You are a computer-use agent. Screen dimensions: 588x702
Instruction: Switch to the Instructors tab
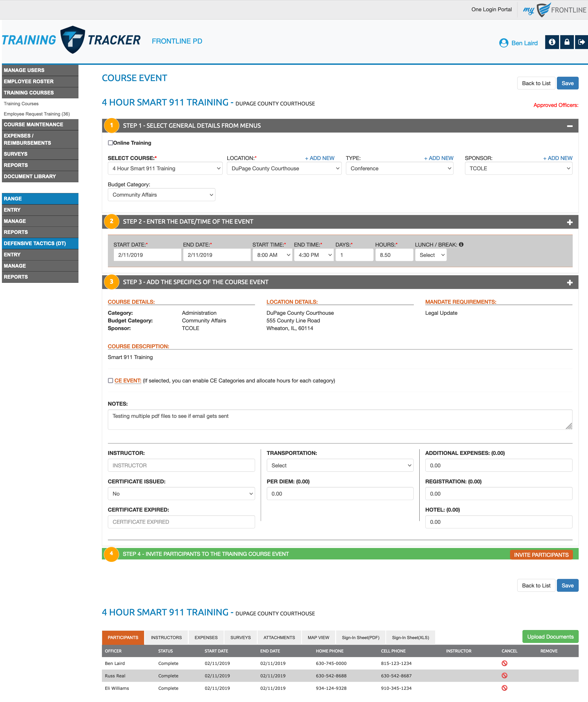(x=166, y=637)
